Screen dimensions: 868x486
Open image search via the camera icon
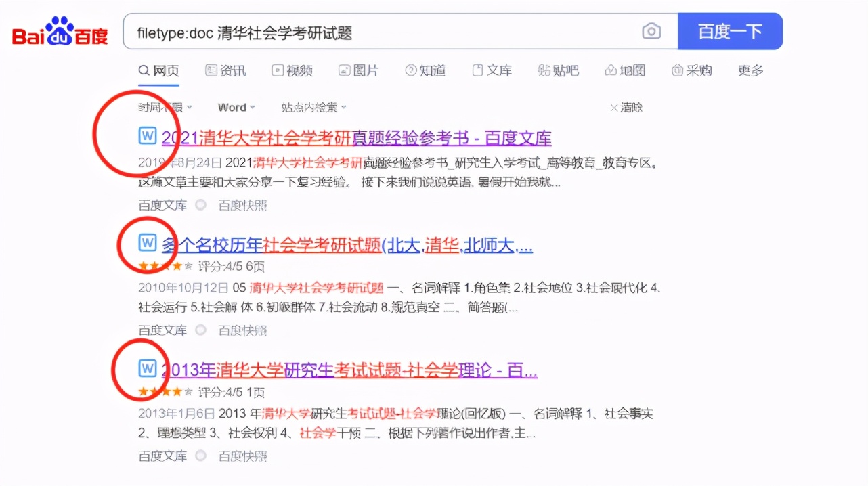pyautogui.click(x=651, y=31)
